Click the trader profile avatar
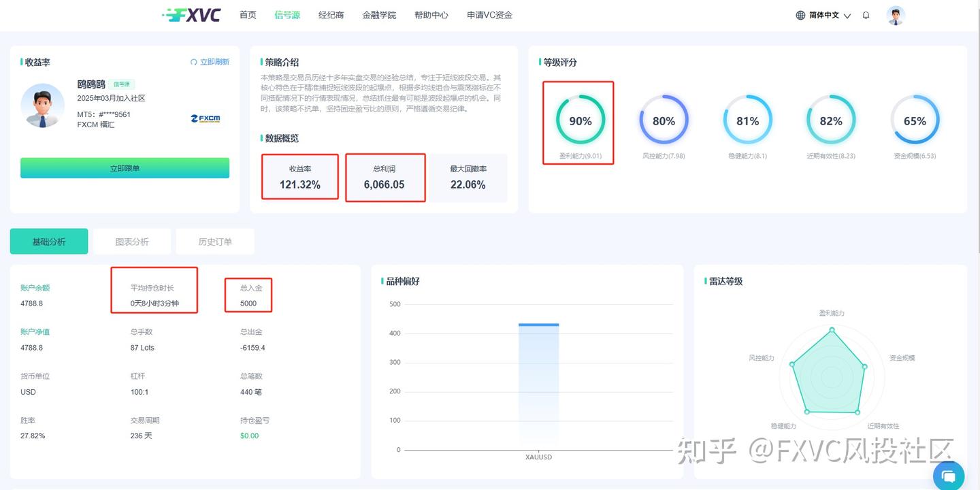 (43, 105)
